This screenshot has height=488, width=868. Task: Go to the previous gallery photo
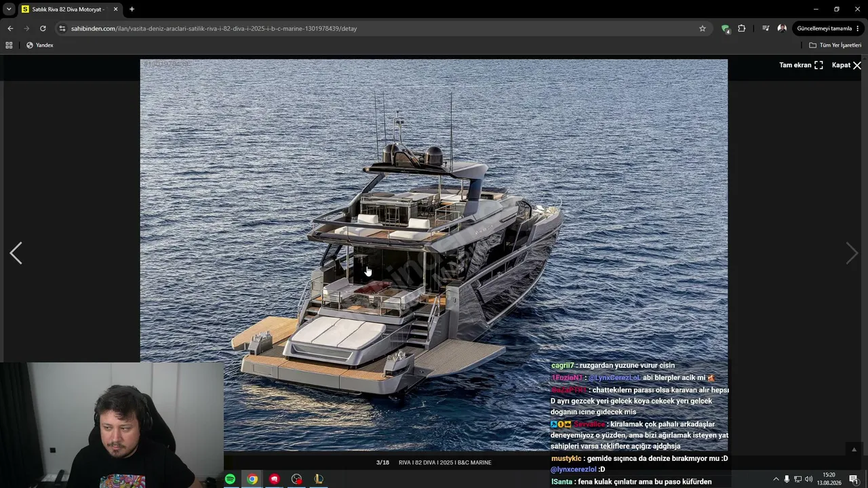pos(16,253)
